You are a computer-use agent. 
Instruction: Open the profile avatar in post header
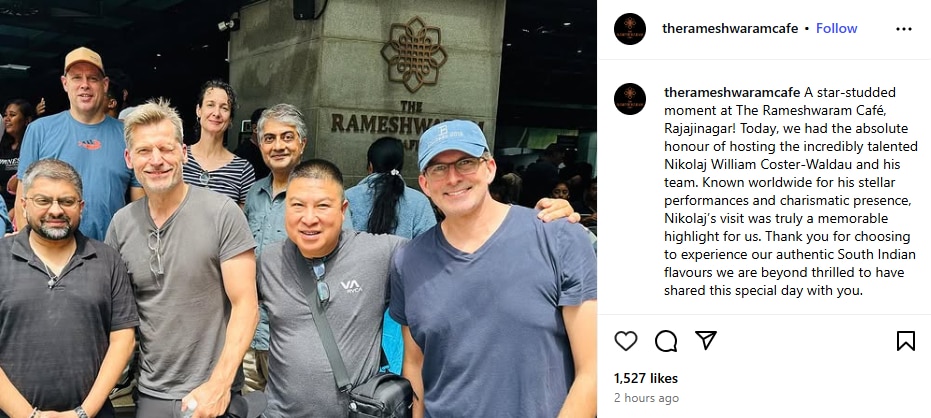630,29
